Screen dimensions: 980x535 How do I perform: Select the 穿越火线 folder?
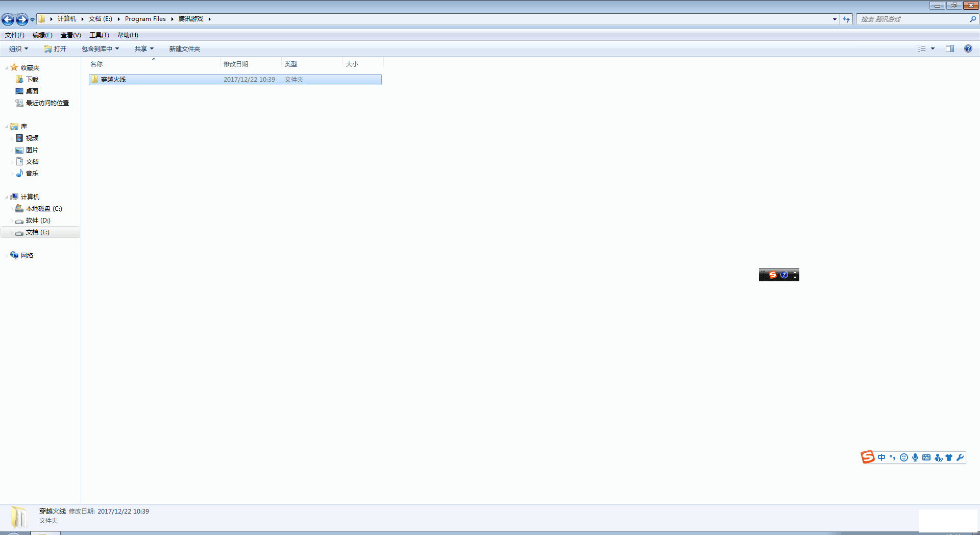click(x=235, y=80)
